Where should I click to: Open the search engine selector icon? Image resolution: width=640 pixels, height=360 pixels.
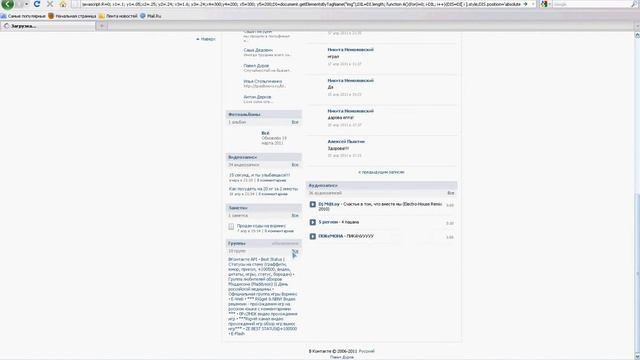pos(544,4)
